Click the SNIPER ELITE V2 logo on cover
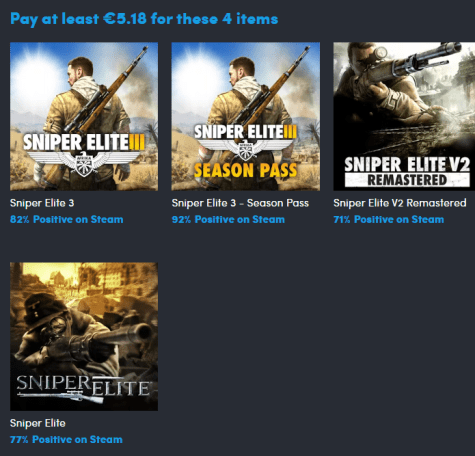Screen dimensions: 475x456 coord(407,164)
